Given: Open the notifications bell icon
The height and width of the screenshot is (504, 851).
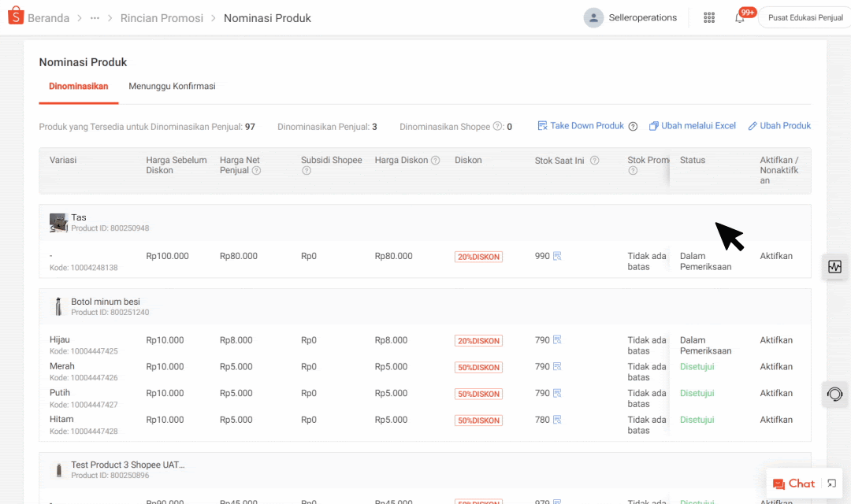Looking at the screenshot, I should click(x=739, y=18).
